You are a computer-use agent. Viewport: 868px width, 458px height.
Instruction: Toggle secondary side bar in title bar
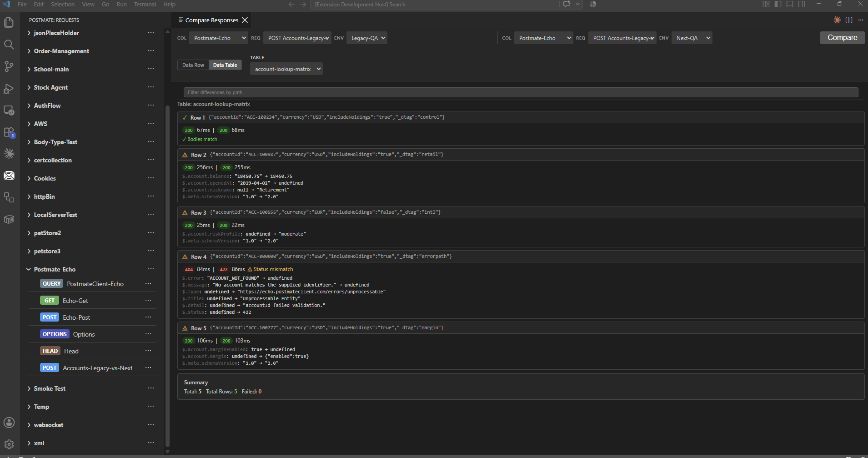click(x=802, y=4)
